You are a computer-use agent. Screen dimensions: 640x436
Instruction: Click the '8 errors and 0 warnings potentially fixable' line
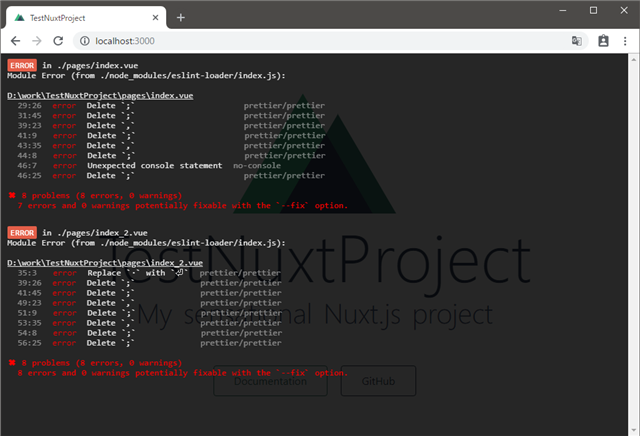[182, 373]
